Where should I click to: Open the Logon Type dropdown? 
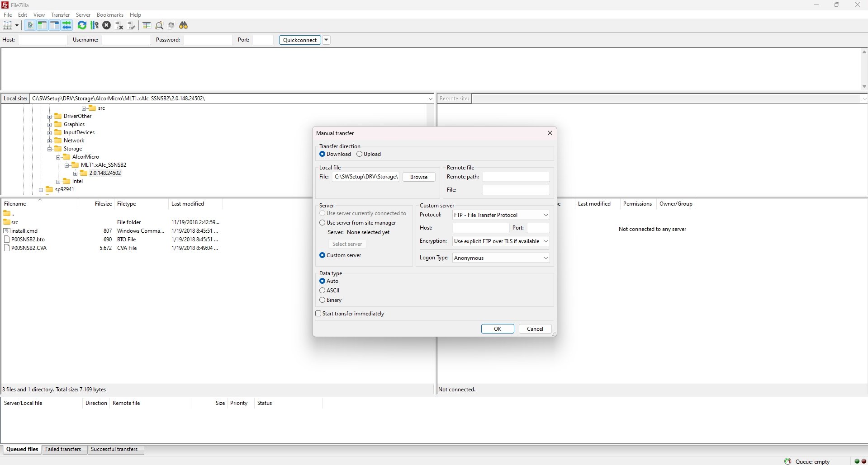click(501, 258)
